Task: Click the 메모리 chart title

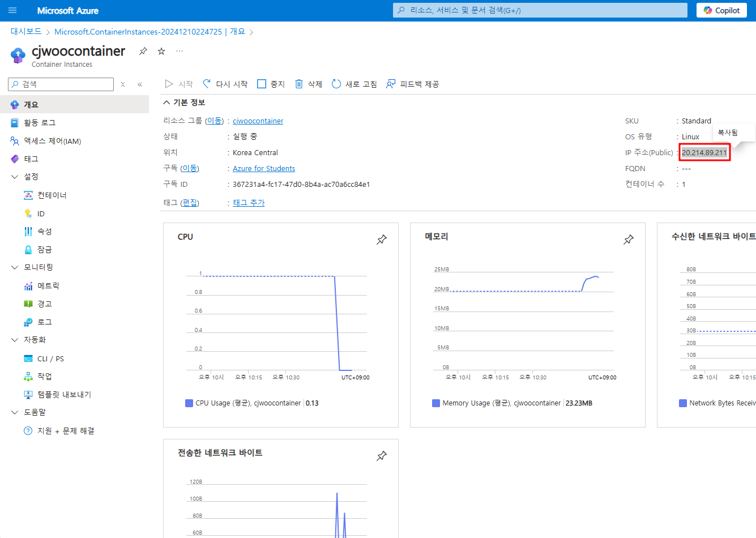Action: click(x=437, y=237)
